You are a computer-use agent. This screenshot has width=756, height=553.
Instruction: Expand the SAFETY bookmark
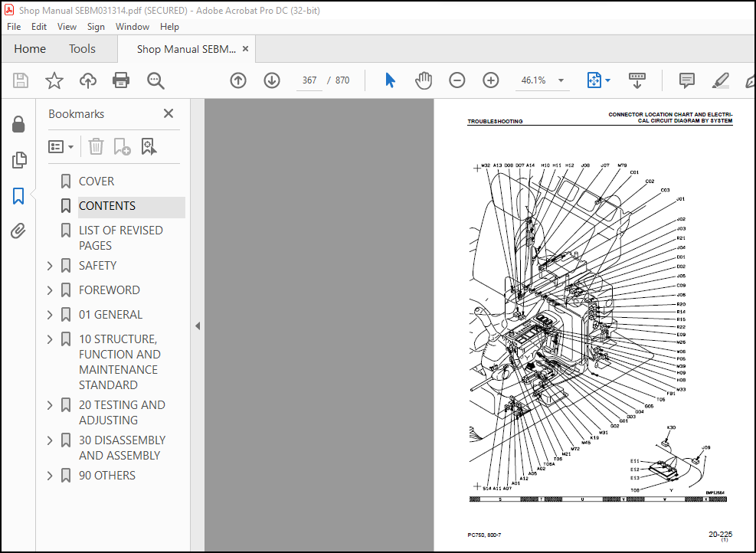tap(50, 266)
